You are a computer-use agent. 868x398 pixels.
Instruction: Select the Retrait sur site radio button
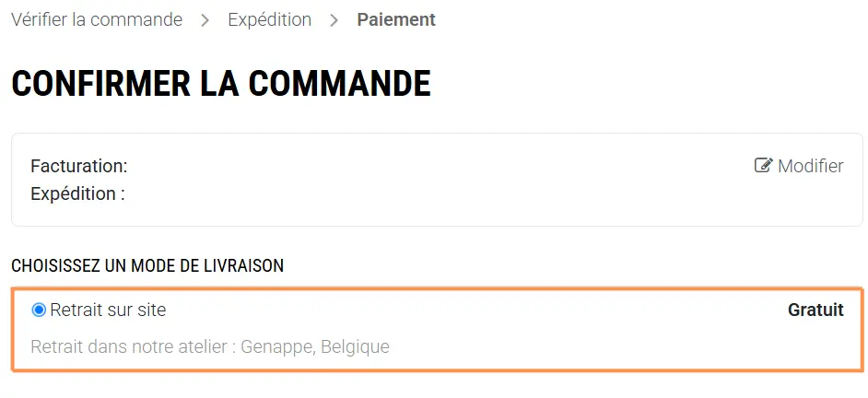[39, 310]
